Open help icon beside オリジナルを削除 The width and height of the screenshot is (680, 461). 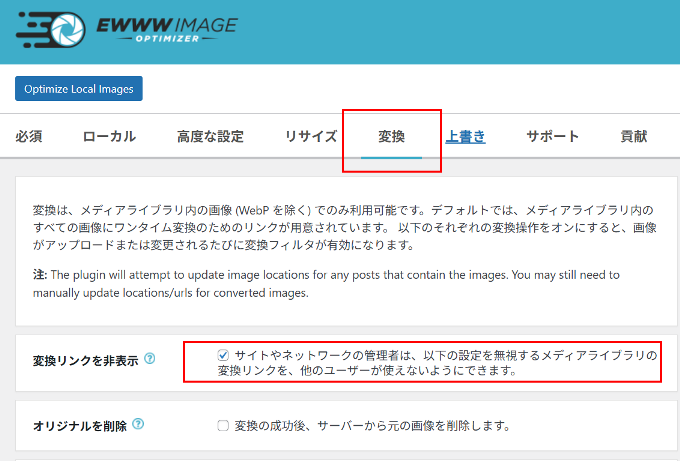[138, 425]
